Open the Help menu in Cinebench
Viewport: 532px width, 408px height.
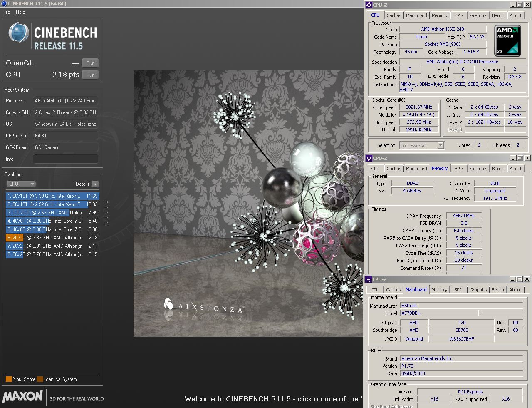click(20, 12)
